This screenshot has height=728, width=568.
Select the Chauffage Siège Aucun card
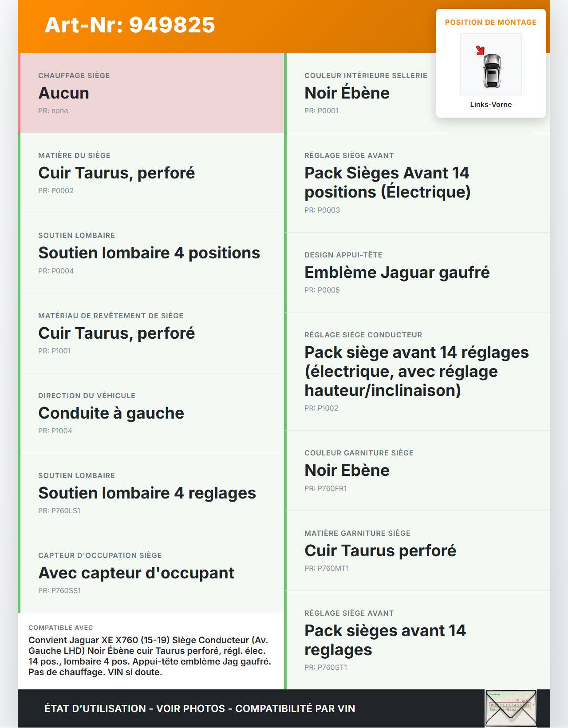coord(151,93)
